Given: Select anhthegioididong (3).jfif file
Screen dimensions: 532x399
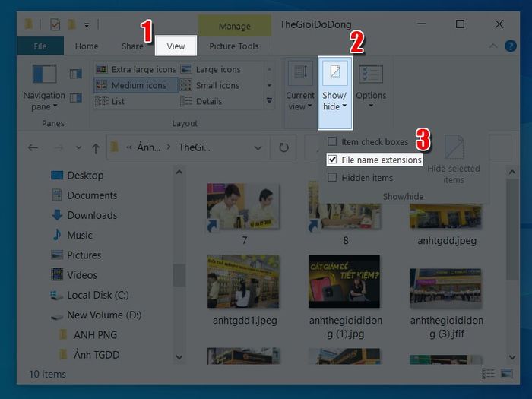Looking at the screenshot, I should [447, 304].
